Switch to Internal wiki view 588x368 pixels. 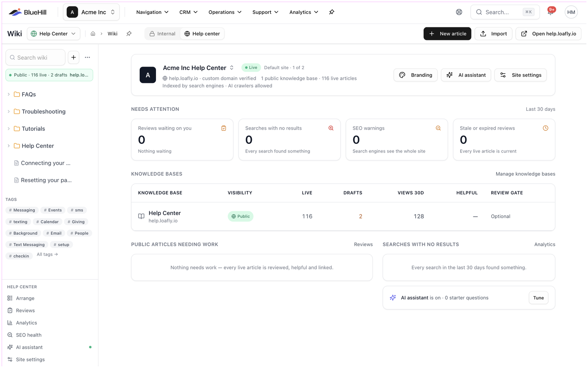pos(163,34)
